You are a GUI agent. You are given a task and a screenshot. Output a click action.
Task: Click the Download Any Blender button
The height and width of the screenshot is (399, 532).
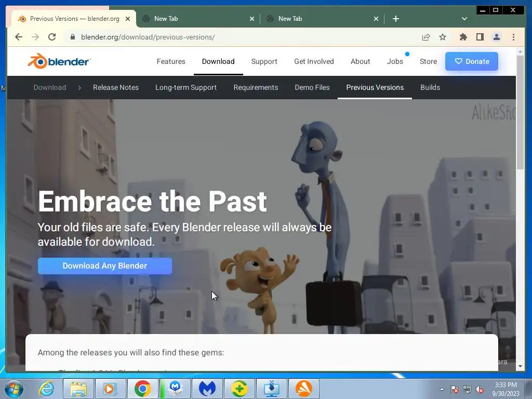click(105, 266)
